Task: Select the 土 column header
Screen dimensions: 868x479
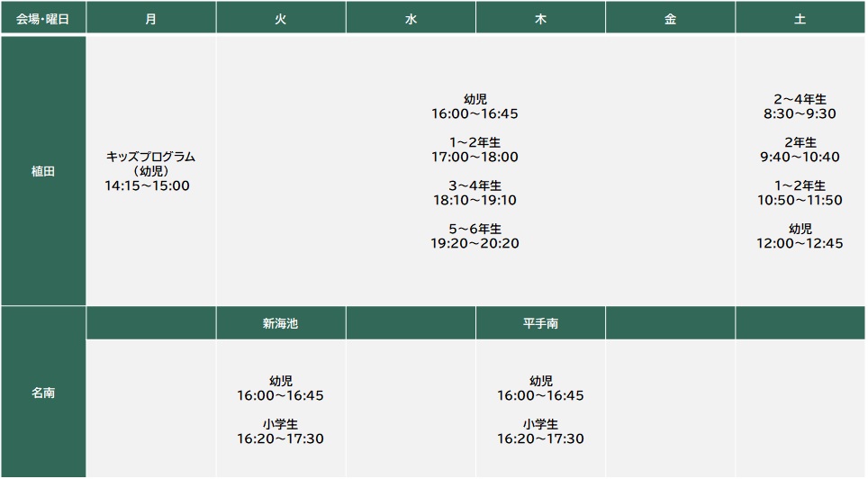Action: pyautogui.click(x=800, y=18)
